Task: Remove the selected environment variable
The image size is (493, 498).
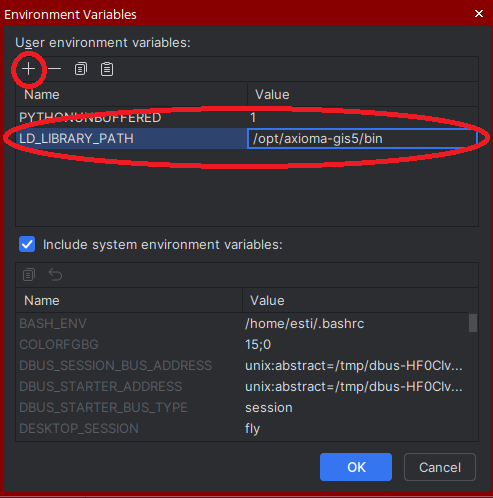Action: coord(54,69)
